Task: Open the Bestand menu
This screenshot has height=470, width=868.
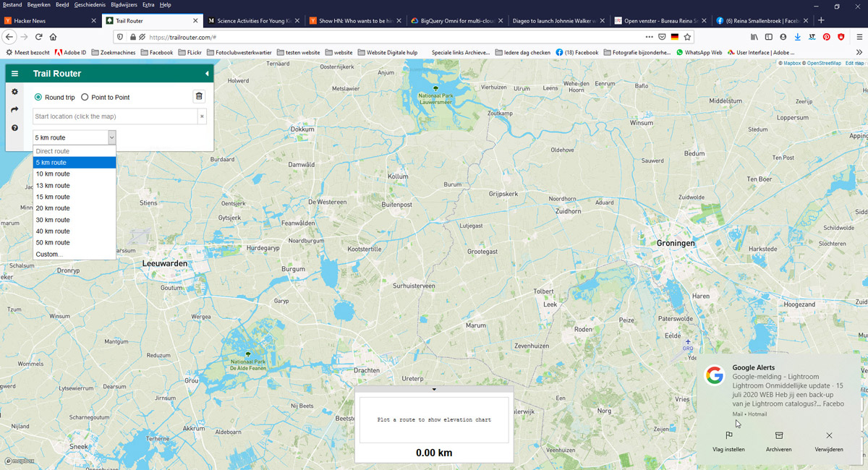Action: point(12,5)
